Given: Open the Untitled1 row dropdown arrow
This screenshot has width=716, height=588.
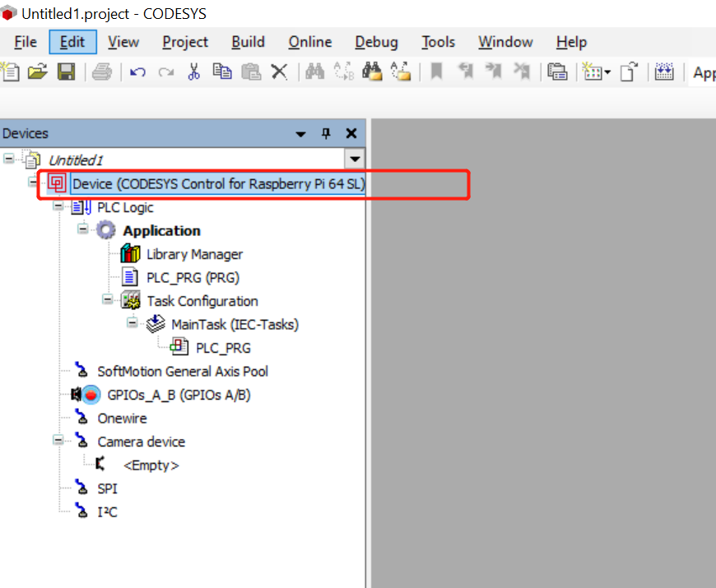Looking at the screenshot, I should pos(355,160).
